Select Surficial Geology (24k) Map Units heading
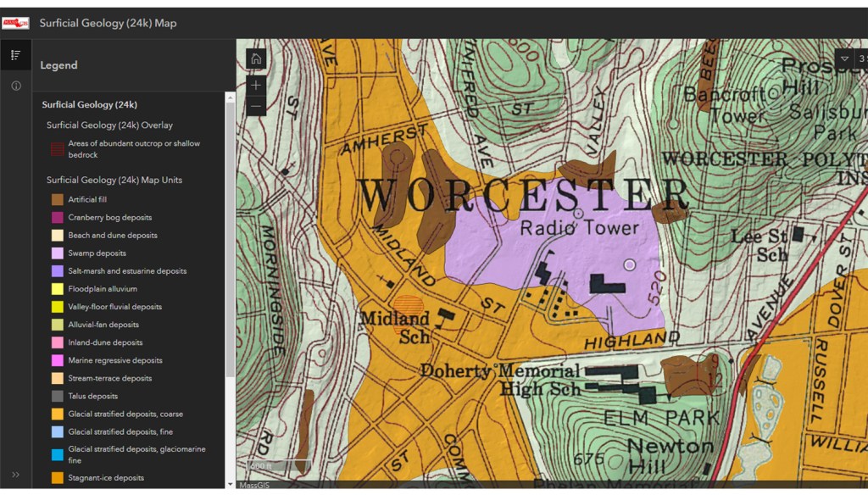The image size is (868, 495). click(114, 180)
